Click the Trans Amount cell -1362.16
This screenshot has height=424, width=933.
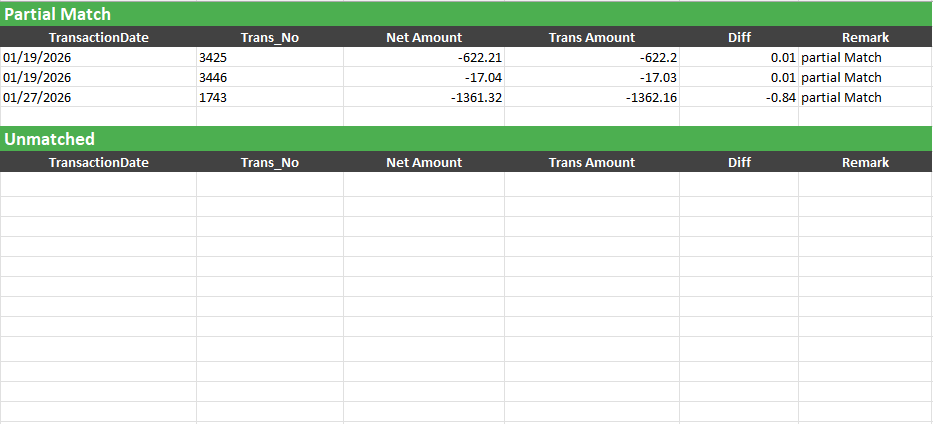(x=592, y=98)
